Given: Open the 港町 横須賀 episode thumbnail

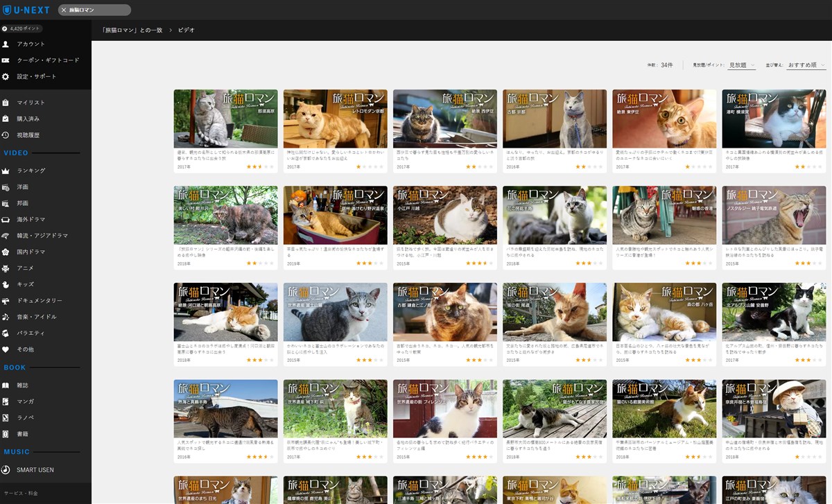Looking at the screenshot, I should (774, 119).
